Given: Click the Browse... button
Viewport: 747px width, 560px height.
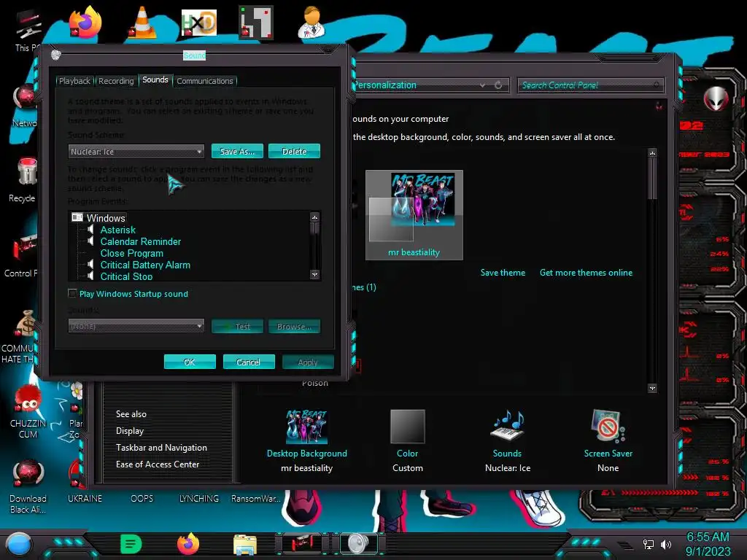Looking at the screenshot, I should click(x=294, y=326).
